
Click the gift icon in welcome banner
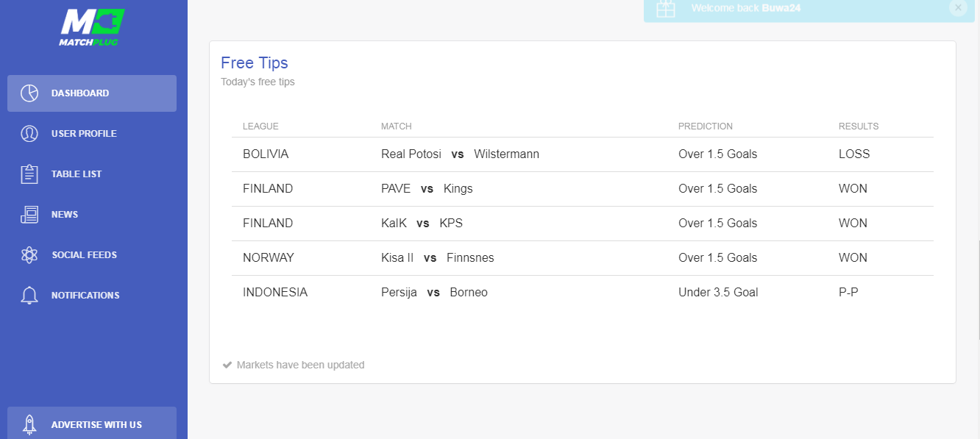tap(666, 8)
